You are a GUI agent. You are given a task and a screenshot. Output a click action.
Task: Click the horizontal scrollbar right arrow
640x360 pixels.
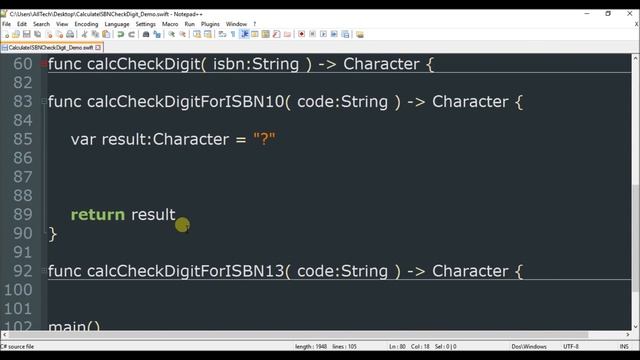pos(628,335)
